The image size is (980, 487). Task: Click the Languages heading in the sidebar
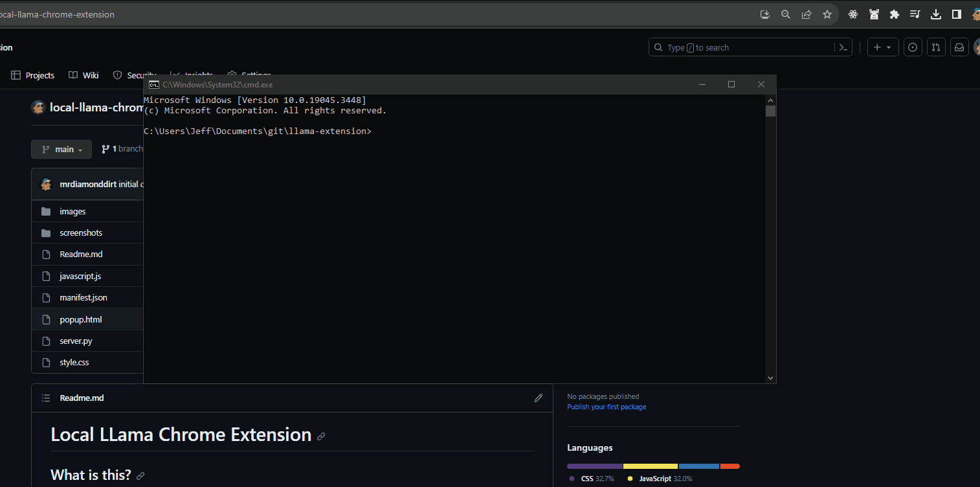(590, 447)
